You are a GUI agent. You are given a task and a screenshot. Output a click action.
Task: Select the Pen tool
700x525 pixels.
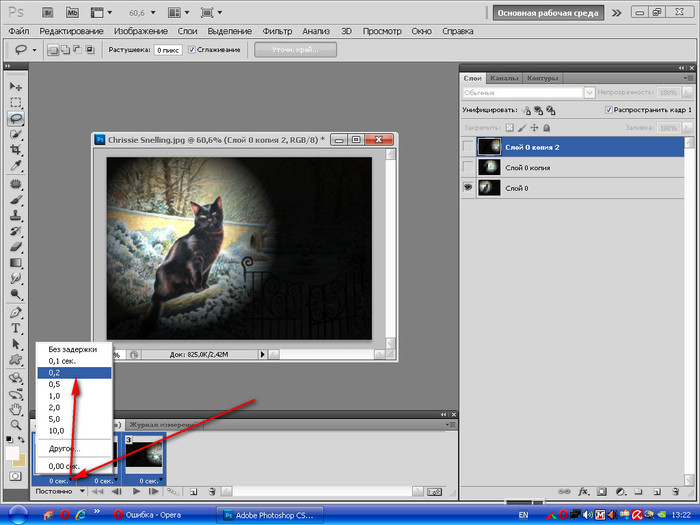(x=16, y=312)
